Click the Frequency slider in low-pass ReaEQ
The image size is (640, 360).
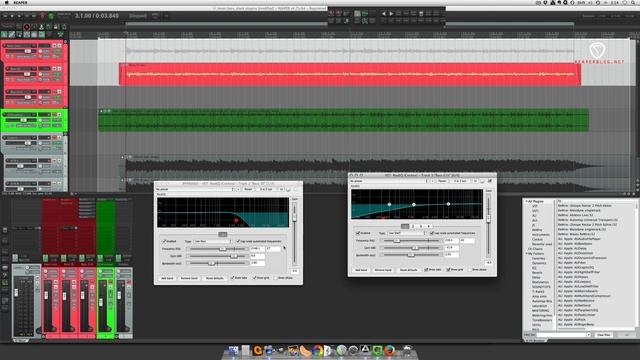click(x=217, y=249)
